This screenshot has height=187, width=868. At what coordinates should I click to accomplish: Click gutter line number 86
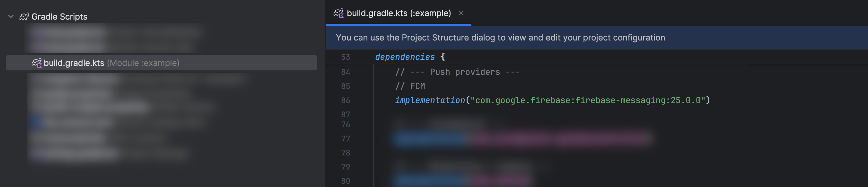tap(346, 100)
